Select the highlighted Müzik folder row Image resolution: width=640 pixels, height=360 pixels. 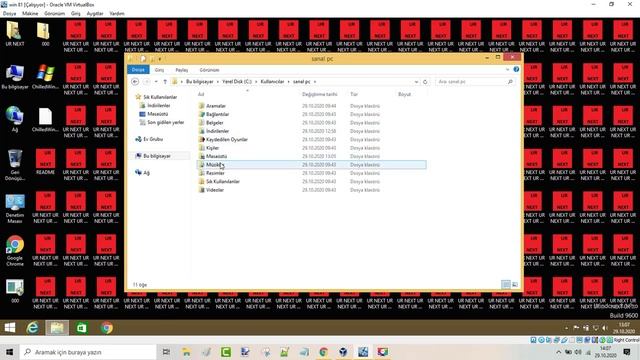pyautogui.click(x=312, y=164)
